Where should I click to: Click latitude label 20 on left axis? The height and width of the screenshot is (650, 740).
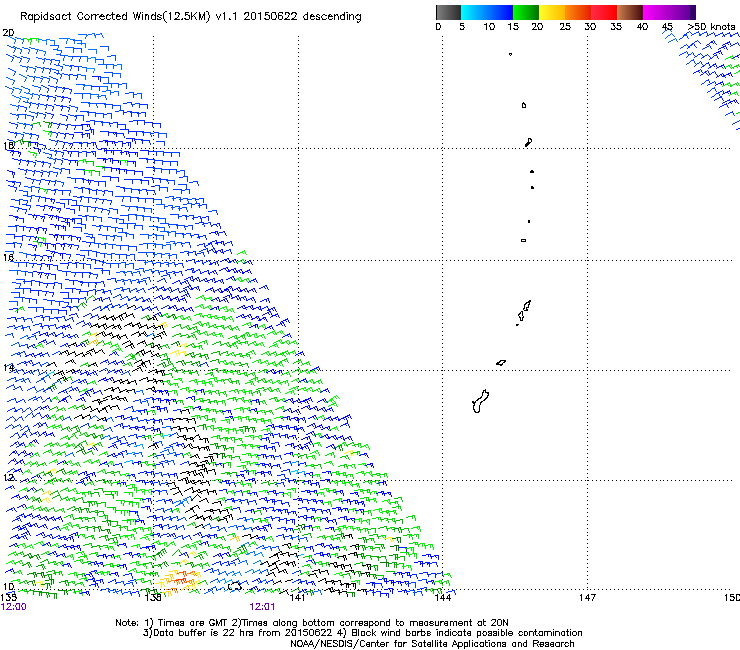[x=8, y=33]
